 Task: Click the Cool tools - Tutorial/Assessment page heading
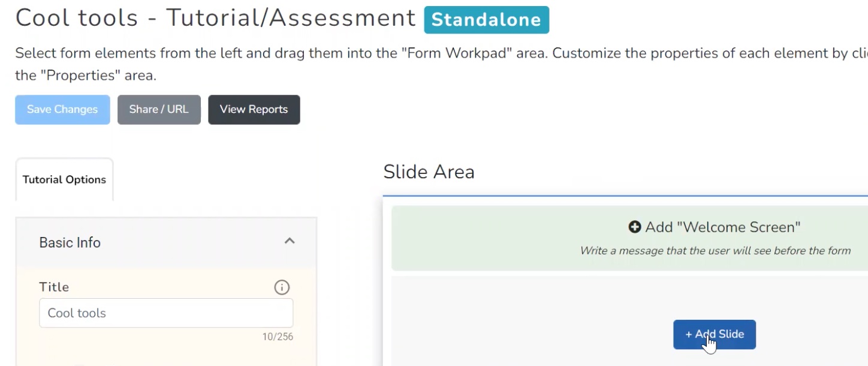coord(215,18)
